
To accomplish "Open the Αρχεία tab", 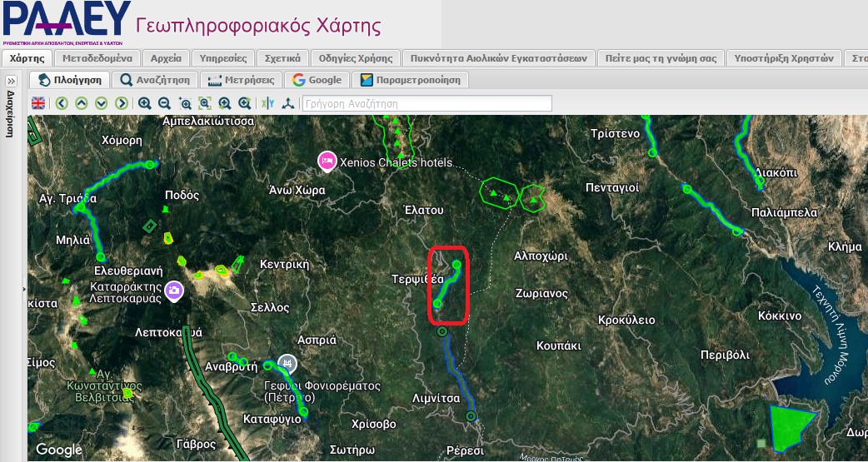I will (166, 58).
